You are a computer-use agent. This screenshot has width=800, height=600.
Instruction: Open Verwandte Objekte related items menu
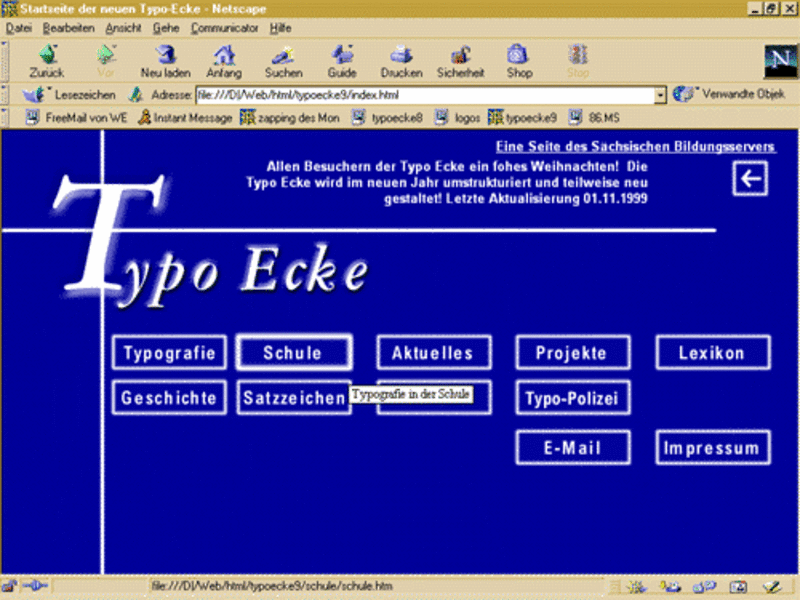click(x=731, y=95)
